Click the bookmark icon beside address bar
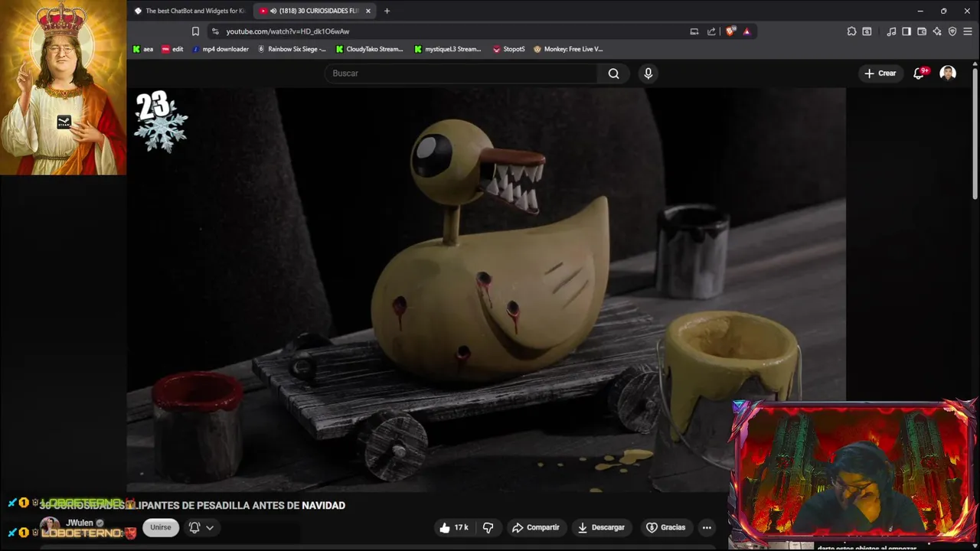980x551 pixels. (195, 31)
